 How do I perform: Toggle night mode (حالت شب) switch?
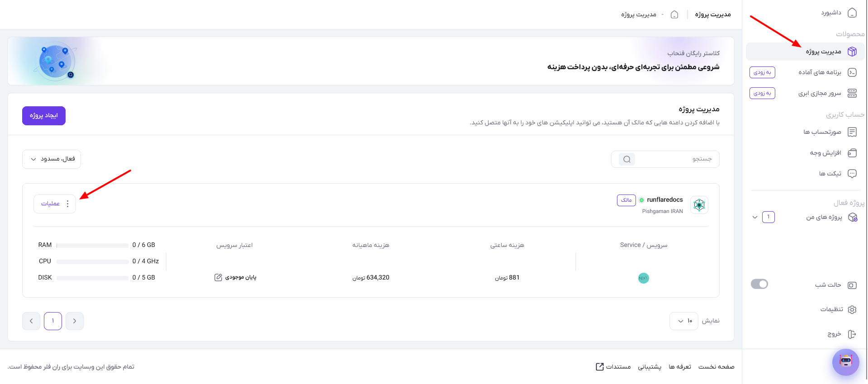[759, 284]
